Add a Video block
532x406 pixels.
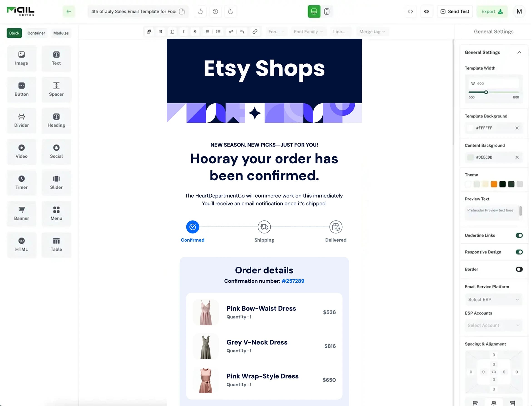22,152
